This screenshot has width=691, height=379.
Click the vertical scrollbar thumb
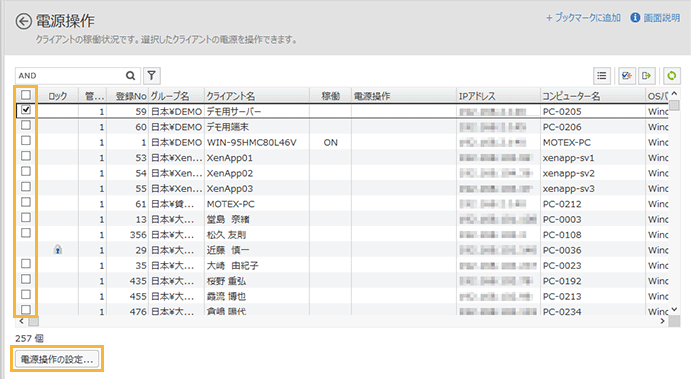point(674,105)
